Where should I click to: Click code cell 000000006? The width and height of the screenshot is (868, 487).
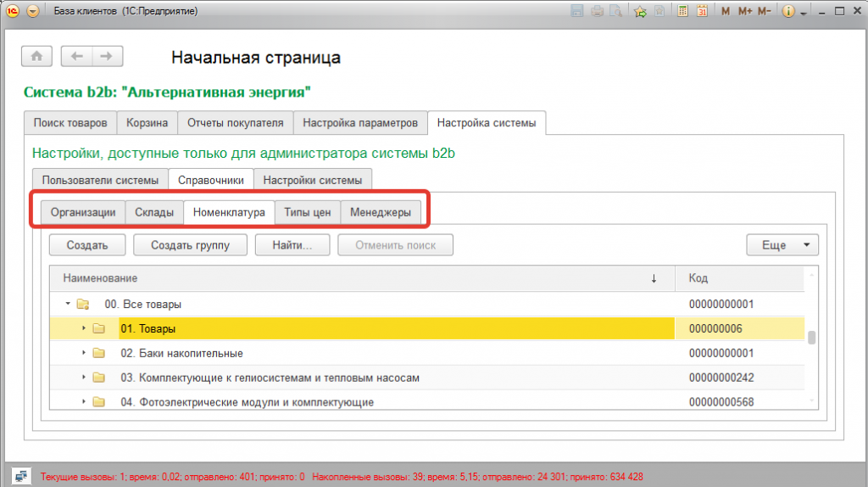click(x=739, y=328)
